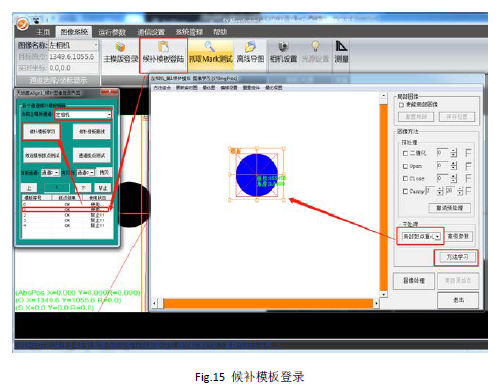Image resolution: width=501 pixels, height=386 pixels.
Task: Click the orange round application logo button
Action: [x=22, y=24]
